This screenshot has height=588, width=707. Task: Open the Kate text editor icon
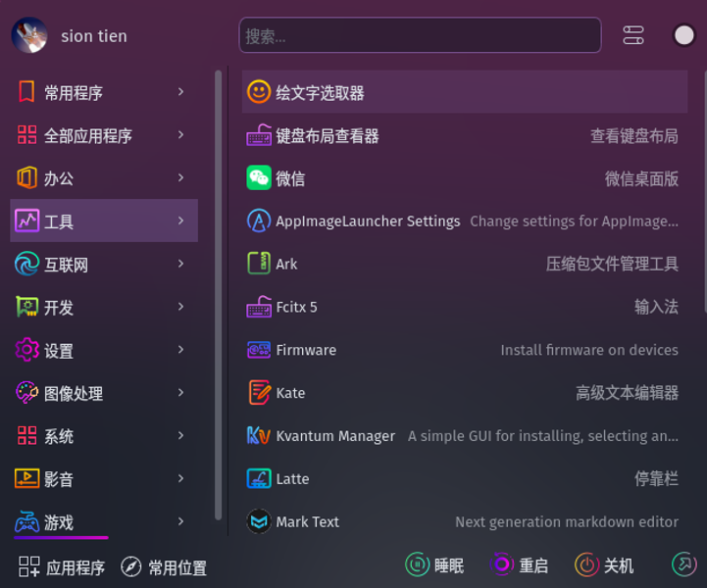point(259,393)
